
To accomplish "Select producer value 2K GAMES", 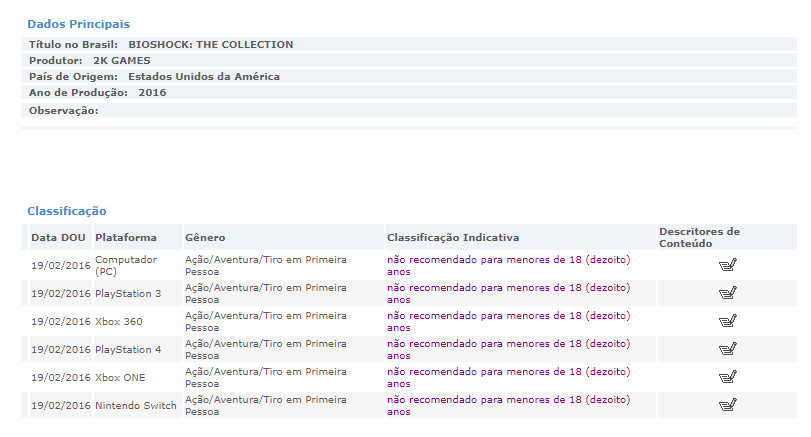I will point(122,61).
